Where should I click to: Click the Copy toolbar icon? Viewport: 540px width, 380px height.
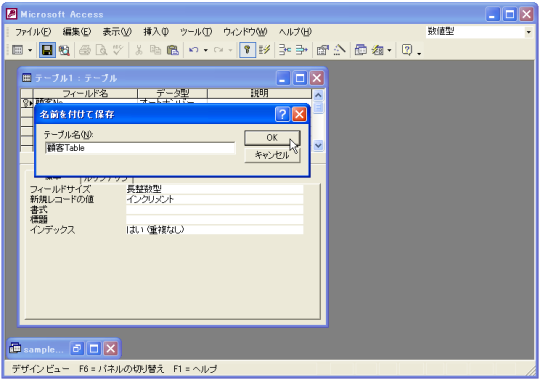155,50
